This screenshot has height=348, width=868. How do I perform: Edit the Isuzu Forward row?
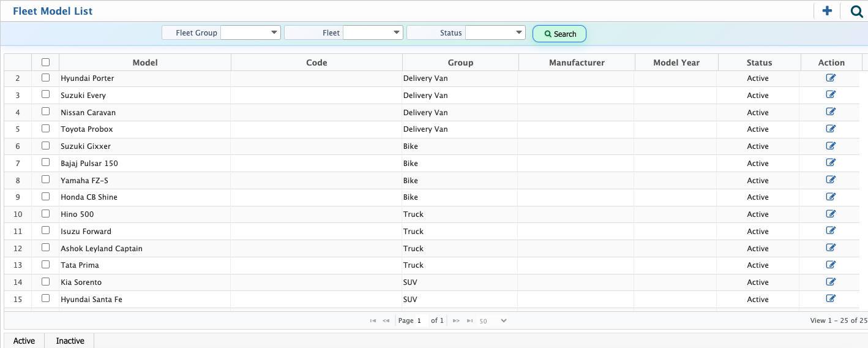pyautogui.click(x=831, y=231)
